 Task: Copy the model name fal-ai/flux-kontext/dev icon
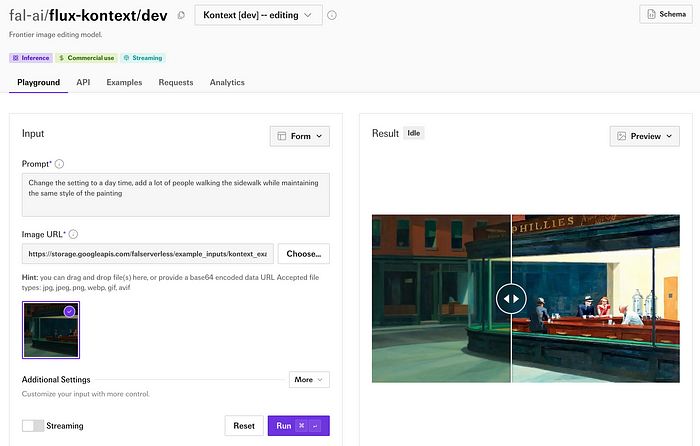(181, 15)
